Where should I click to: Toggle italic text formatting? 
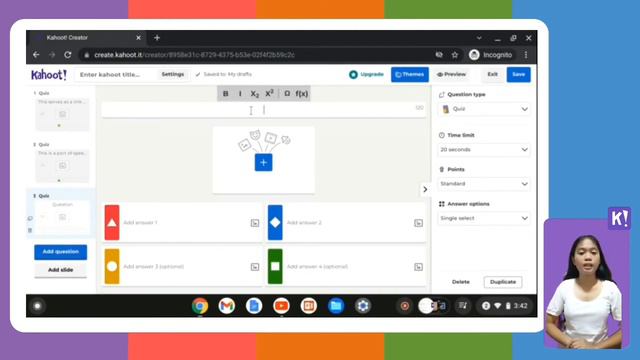(240, 93)
